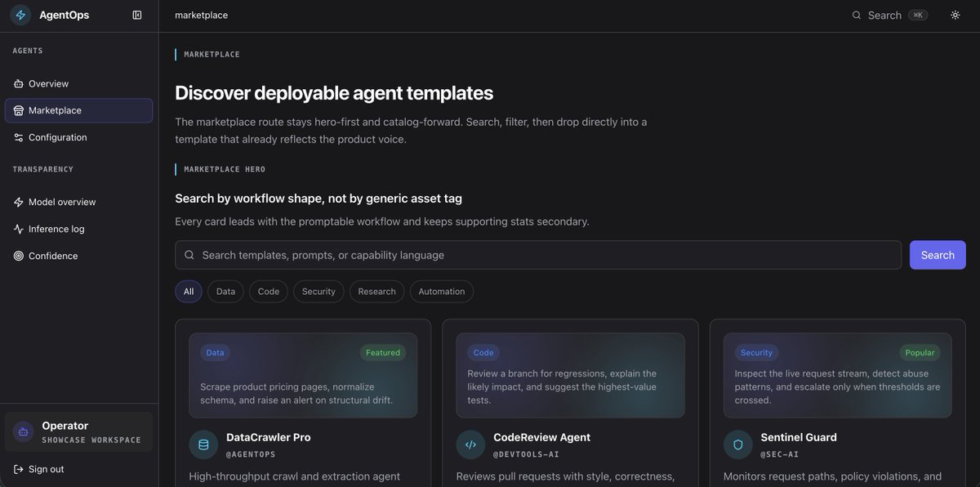The width and height of the screenshot is (980, 487).
Task: Open the Operator showcase workspace card
Action: click(x=78, y=431)
